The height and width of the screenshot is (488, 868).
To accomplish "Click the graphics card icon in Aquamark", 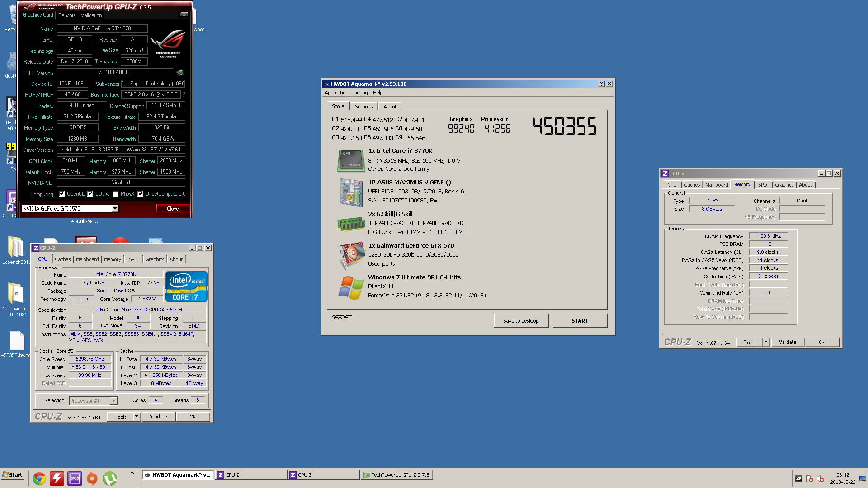I will tap(351, 255).
